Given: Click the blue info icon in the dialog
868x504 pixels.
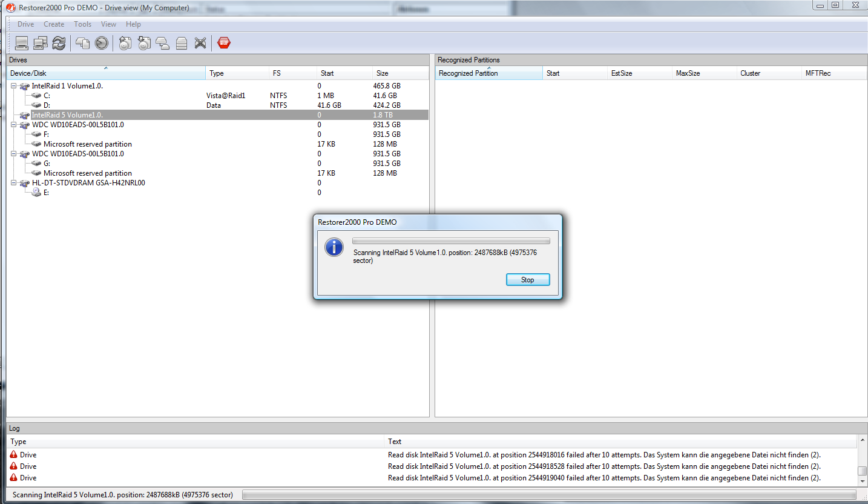Looking at the screenshot, I should click(334, 247).
